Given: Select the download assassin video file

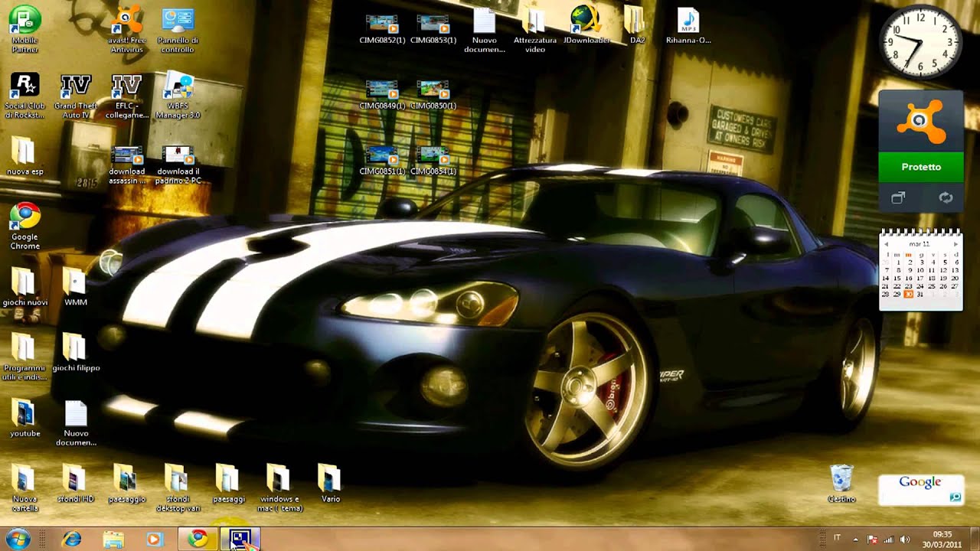Looking at the screenshot, I should pyautogui.click(x=127, y=163).
